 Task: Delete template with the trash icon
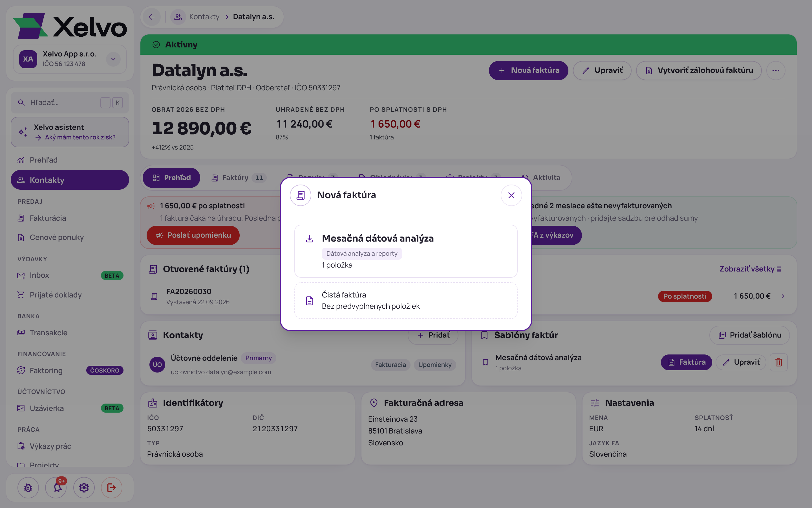(778, 362)
